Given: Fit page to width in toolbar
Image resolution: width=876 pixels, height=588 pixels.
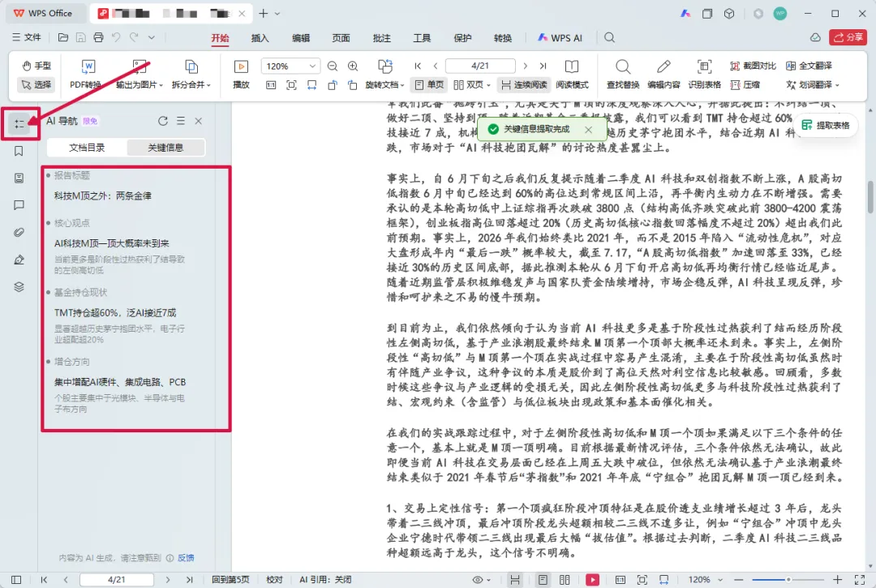Looking at the screenshot, I should point(311,85).
